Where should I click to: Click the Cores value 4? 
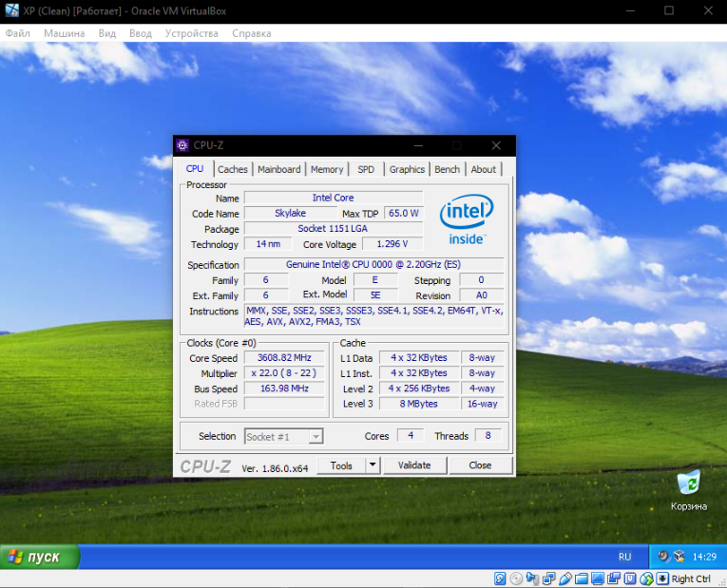411,436
